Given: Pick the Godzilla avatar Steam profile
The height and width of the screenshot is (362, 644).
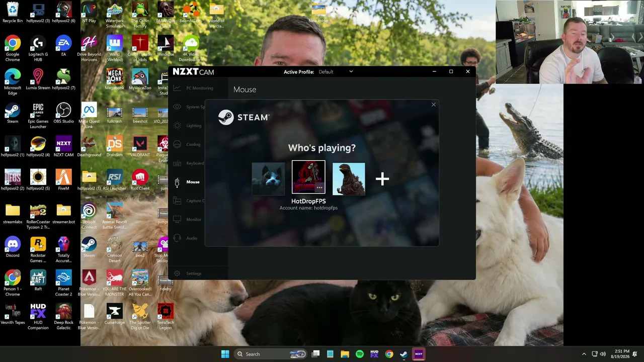Looking at the screenshot, I should (x=349, y=178).
